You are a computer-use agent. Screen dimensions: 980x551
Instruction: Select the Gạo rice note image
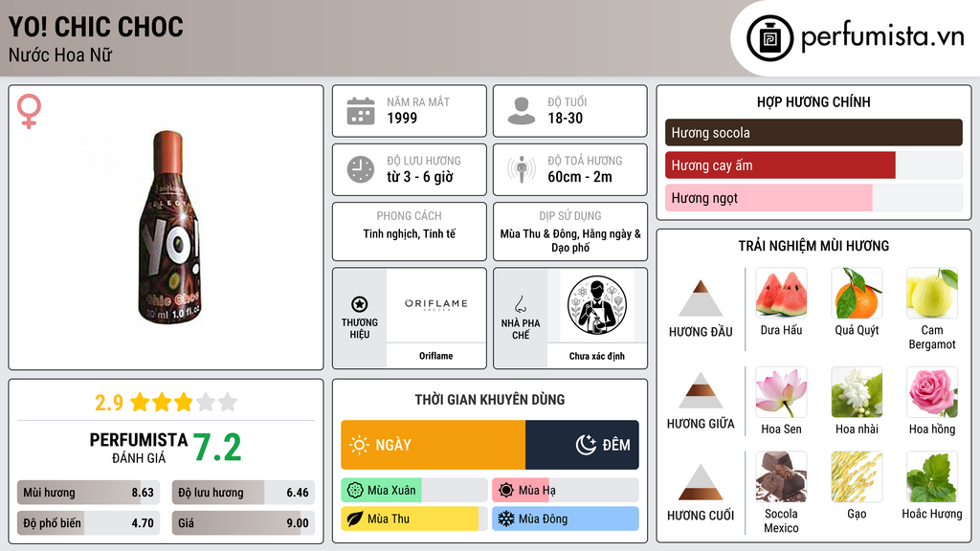[x=857, y=476]
